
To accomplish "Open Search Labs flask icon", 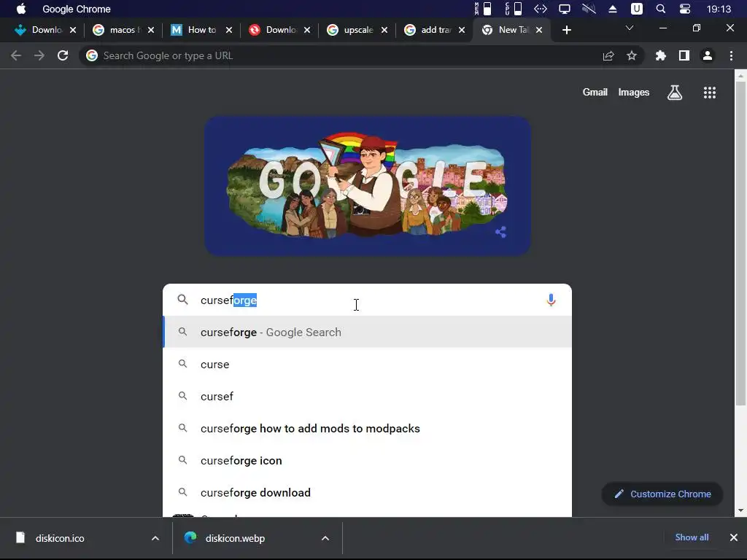I will tap(675, 93).
